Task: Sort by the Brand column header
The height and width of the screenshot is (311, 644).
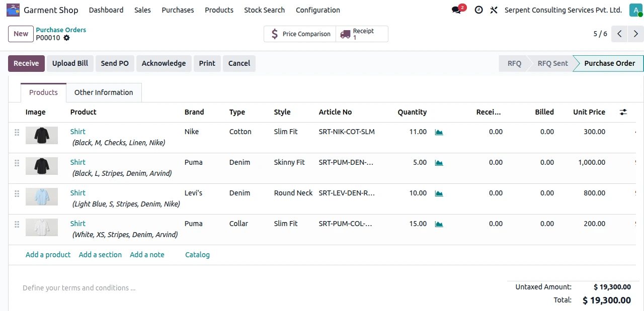Action: click(194, 112)
